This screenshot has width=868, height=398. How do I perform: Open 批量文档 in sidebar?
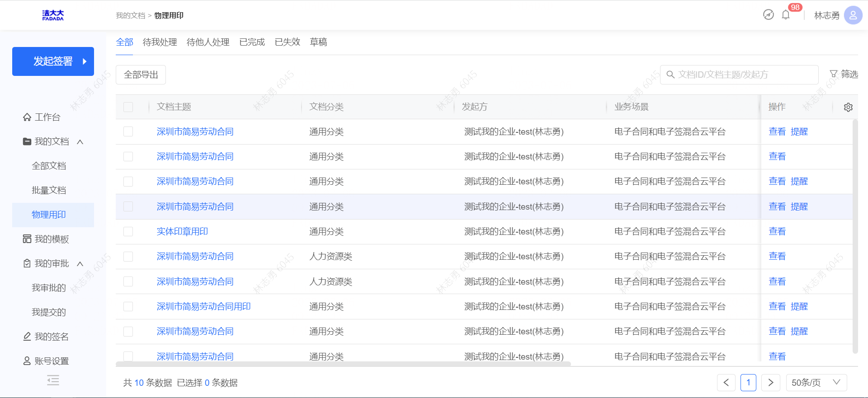[49, 190]
